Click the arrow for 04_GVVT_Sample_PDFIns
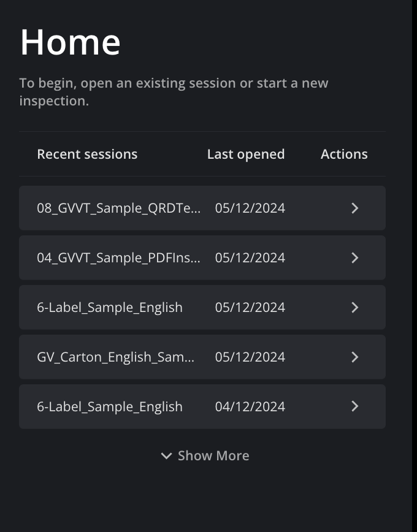417x532 pixels. [x=355, y=257]
